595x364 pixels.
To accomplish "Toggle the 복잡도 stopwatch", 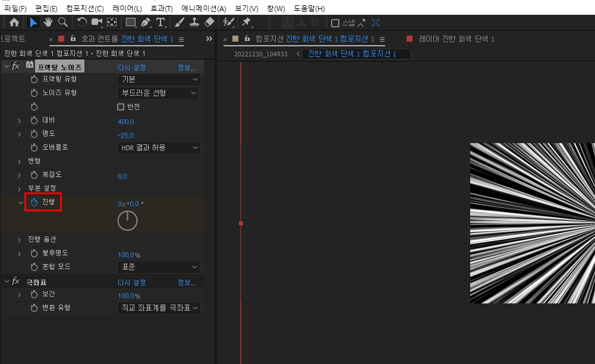I will click(34, 175).
